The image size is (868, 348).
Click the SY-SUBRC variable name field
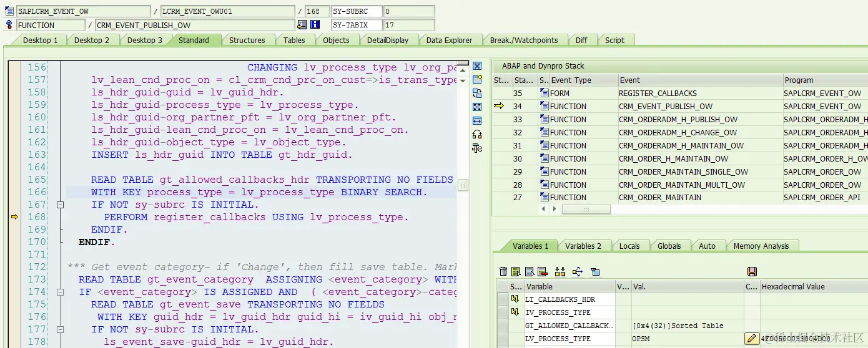click(x=356, y=11)
